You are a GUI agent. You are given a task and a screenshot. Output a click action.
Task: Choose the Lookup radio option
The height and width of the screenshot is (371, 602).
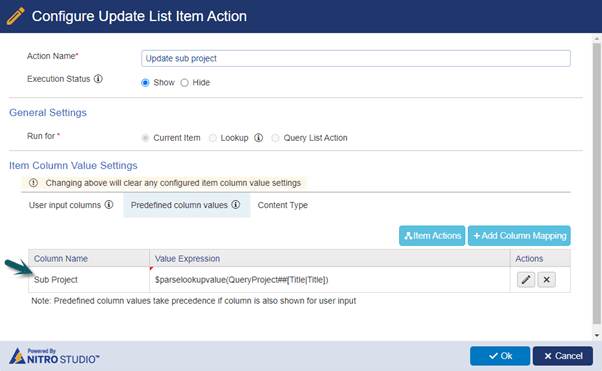213,138
